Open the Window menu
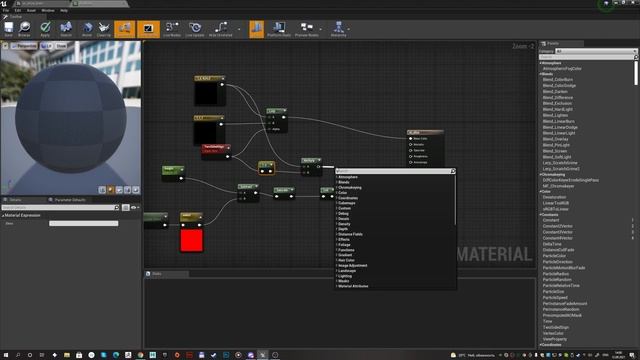 click(48, 10)
